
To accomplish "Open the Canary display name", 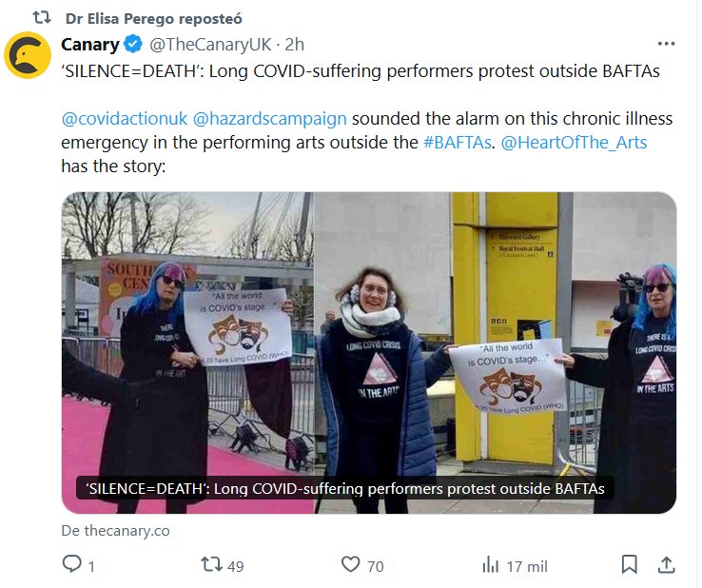I will 90,45.
